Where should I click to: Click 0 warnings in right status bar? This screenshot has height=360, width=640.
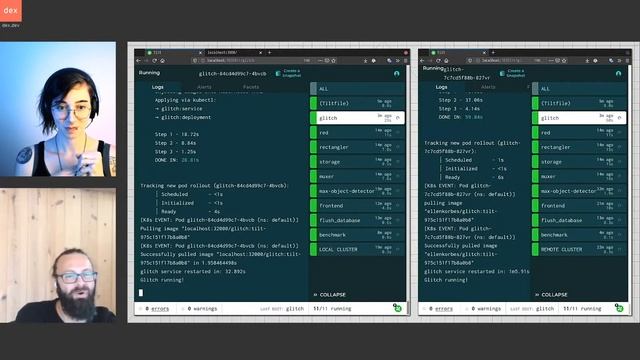(x=486, y=309)
